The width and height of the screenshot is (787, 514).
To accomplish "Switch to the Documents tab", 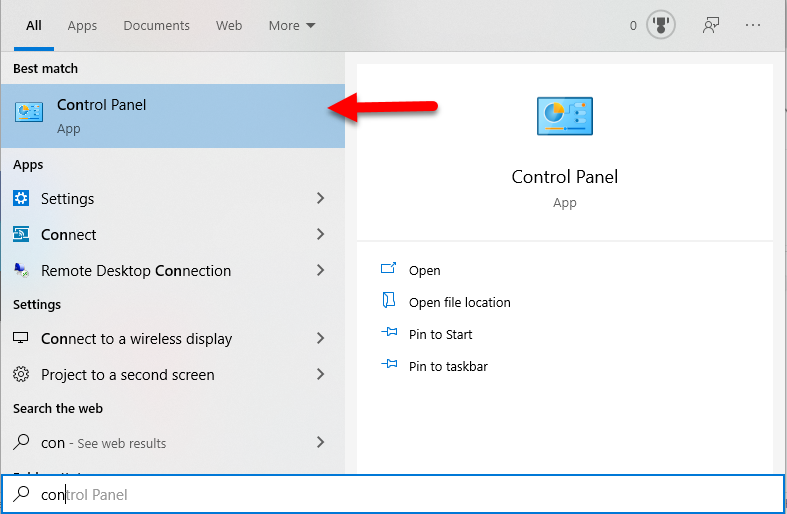I will (156, 26).
